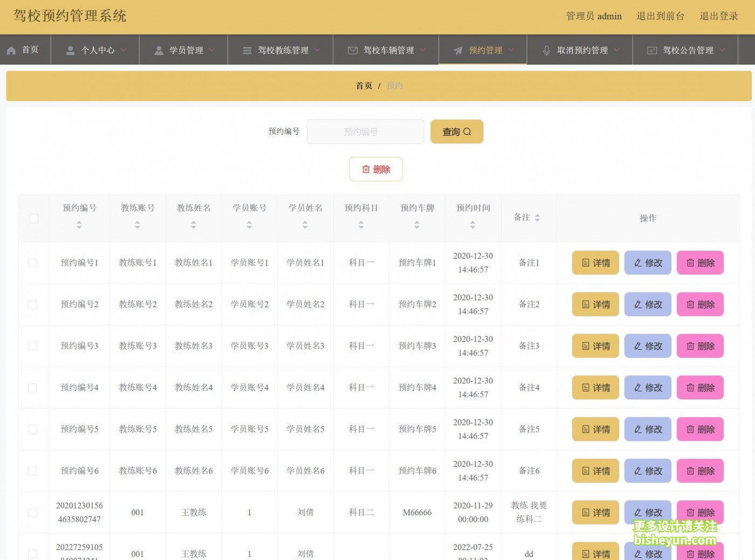Expand the 驾校公告管理 menu chevron

[x=722, y=50]
